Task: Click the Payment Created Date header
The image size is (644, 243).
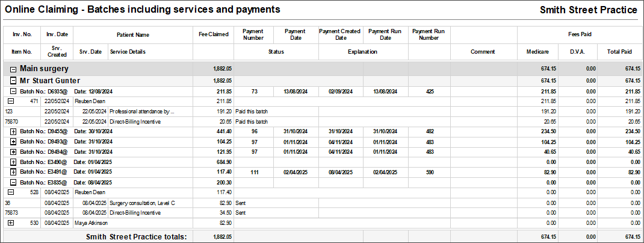Action: (x=341, y=34)
